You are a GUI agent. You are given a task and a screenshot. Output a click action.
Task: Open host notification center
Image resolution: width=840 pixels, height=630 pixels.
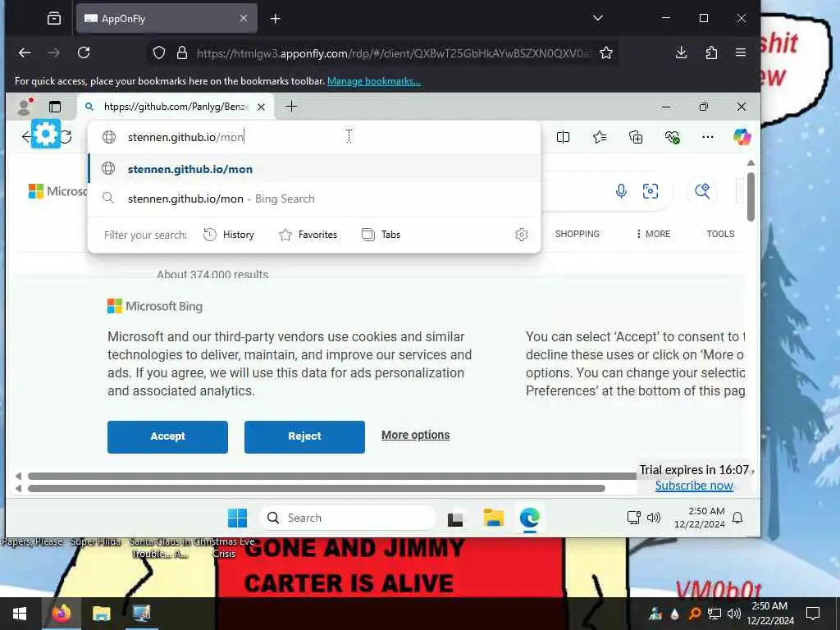tap(813, 614)
